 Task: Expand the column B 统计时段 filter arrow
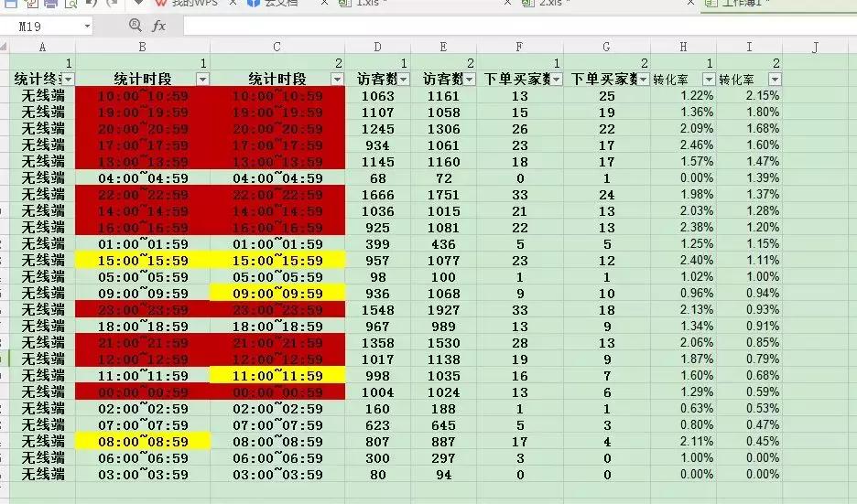(x=202, y=80)
